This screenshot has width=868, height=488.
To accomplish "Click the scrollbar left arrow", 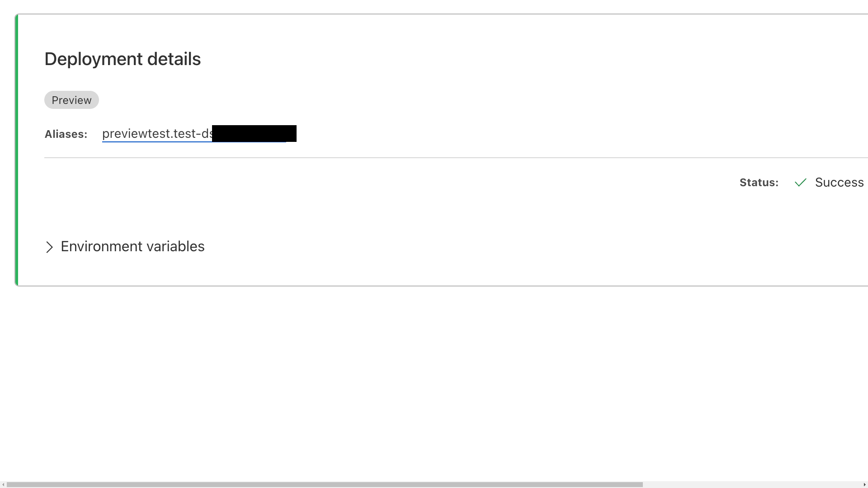I will click(x=3, y=484).
